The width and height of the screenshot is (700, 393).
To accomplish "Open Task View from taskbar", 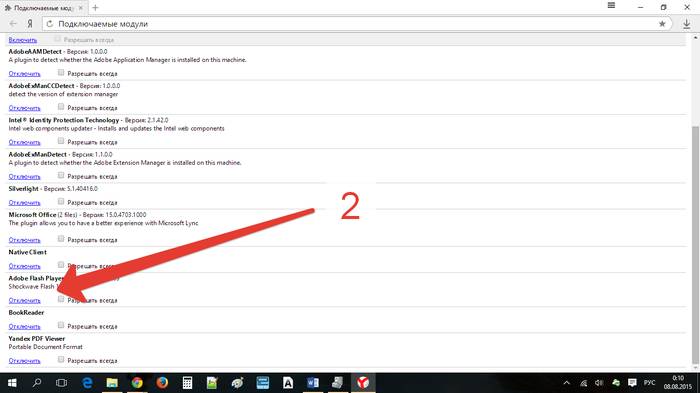I will pos(62,383).
